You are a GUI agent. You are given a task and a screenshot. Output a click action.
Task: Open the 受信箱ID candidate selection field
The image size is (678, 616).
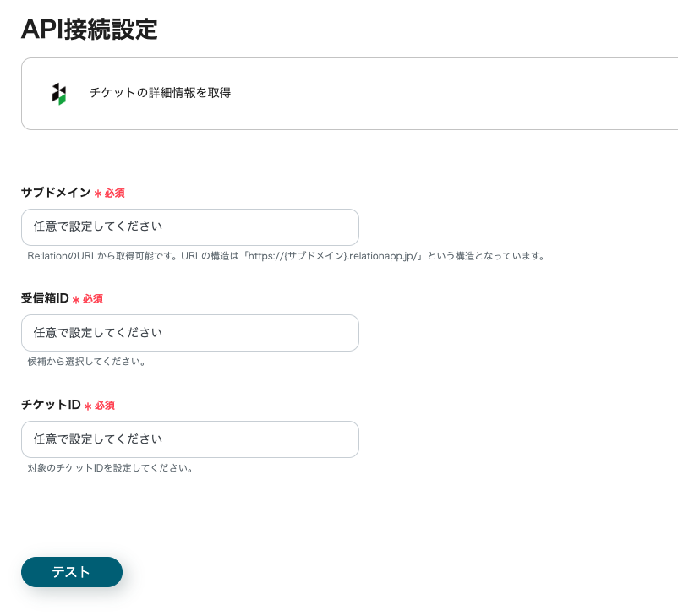pyautogui.click(x=189, y=333)
